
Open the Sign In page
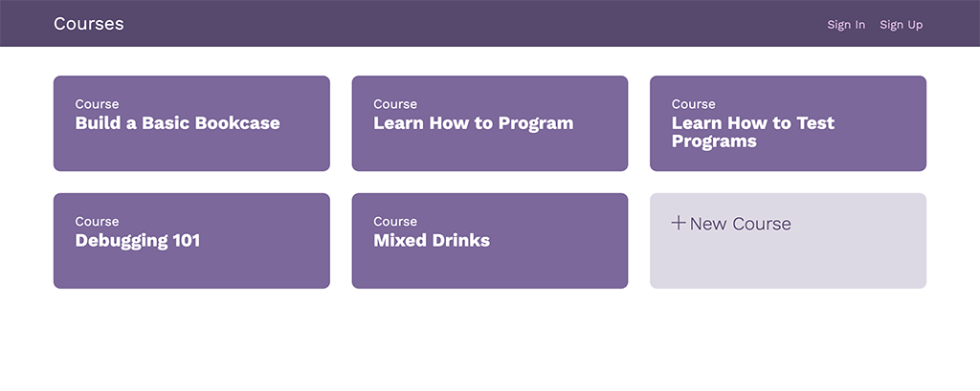pos(846,25)
